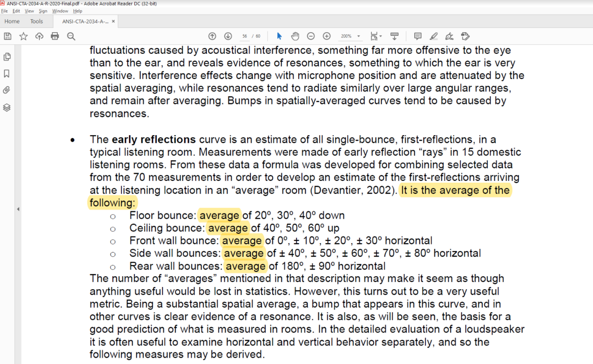Click the highlighted text 'It is the average of the'

455,190
